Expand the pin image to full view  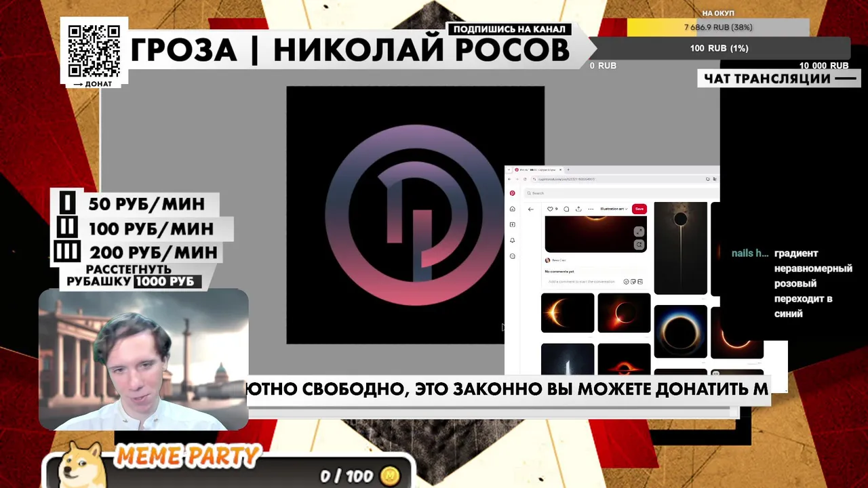point(639,232)
